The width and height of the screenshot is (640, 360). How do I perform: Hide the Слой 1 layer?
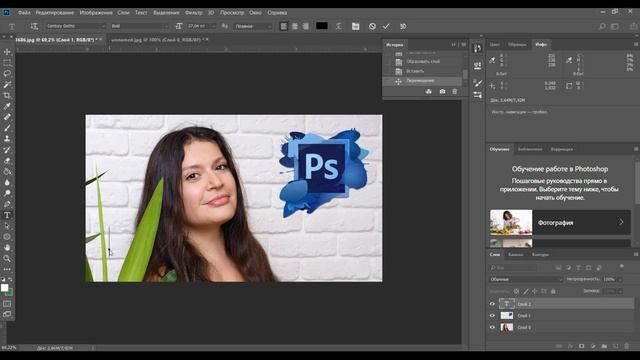tap(492, 316)
